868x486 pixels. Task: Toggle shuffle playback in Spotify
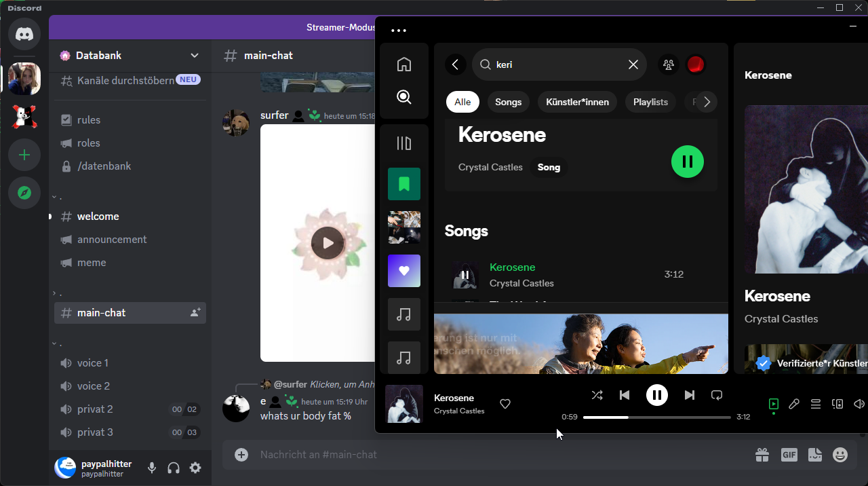[597, 395]
